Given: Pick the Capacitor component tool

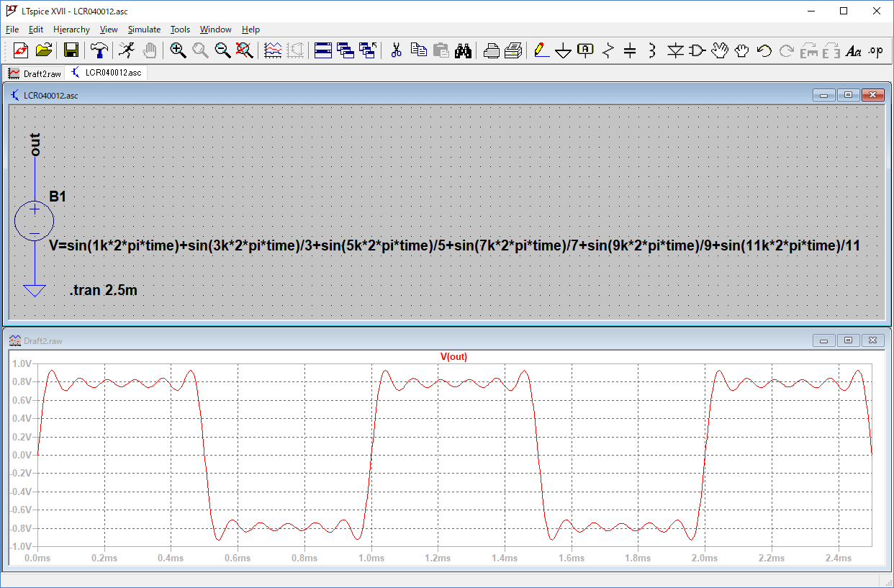Looking at the screenshot, I should [630, 50].
